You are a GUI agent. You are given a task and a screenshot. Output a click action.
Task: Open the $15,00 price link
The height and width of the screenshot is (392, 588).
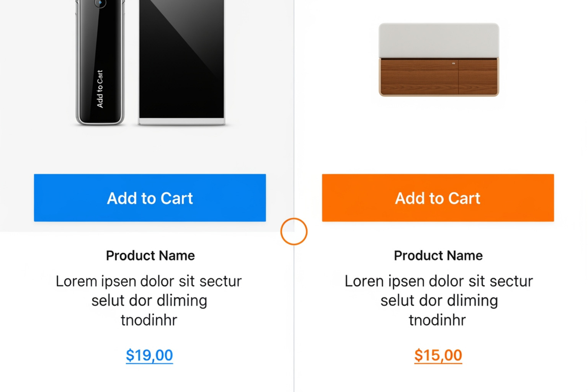point(438,354)
